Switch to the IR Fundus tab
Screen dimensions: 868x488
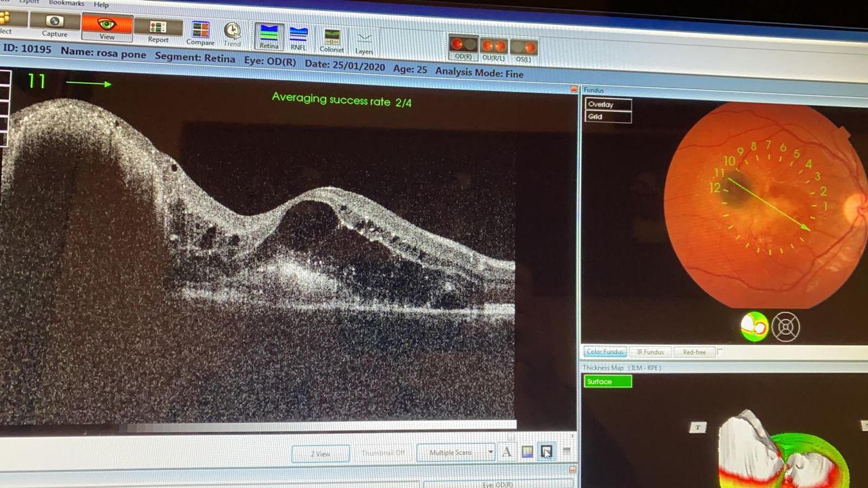650,352
